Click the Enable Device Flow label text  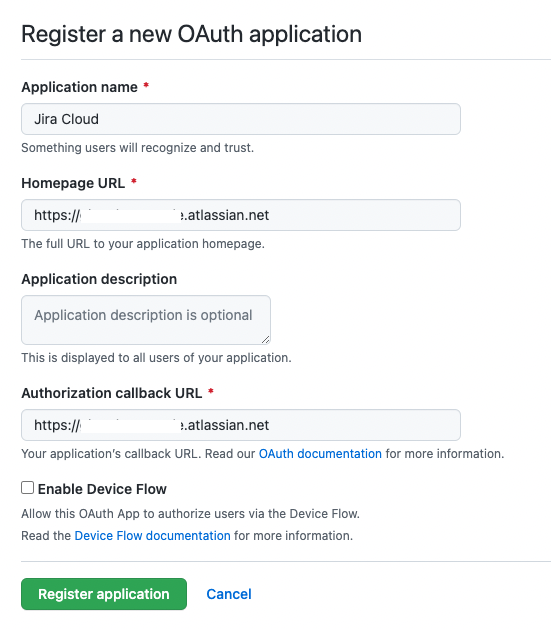click(x=102, y=489)
